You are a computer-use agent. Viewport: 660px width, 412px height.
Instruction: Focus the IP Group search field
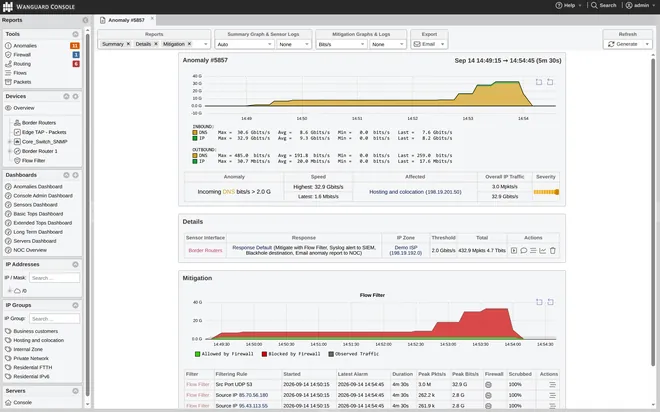click(54, 319)
